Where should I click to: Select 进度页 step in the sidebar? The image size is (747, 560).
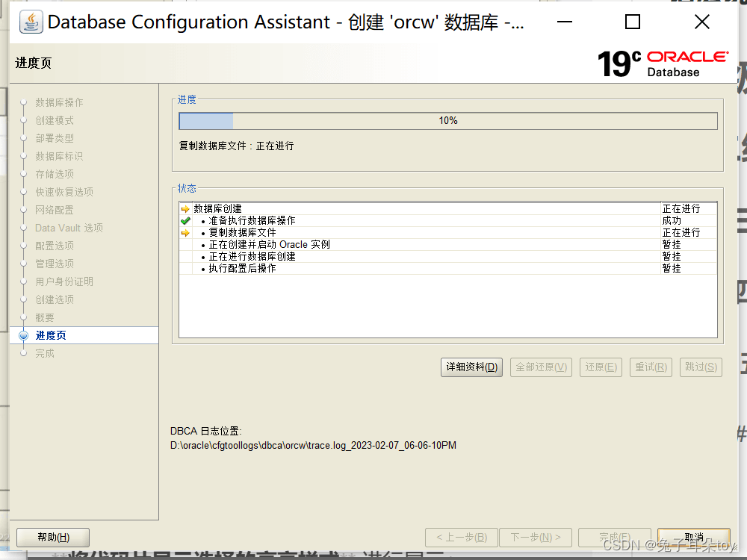[x=51, y=336]
